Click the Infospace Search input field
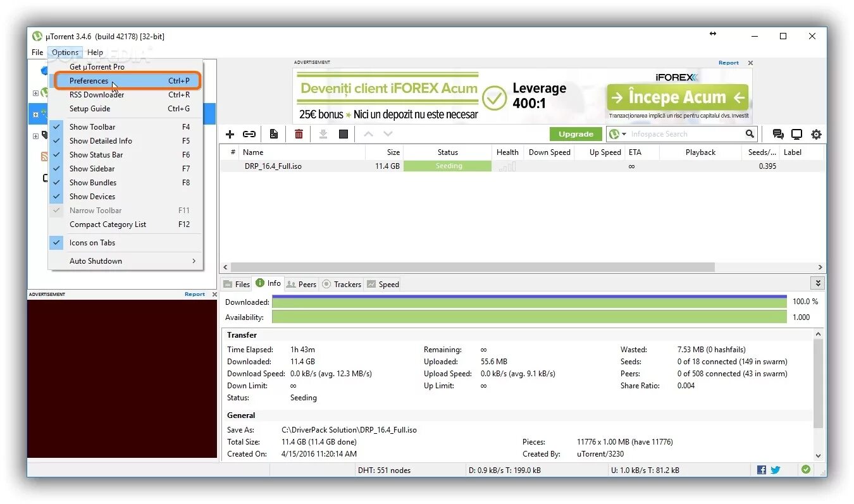854x504 pixels. 686,134
